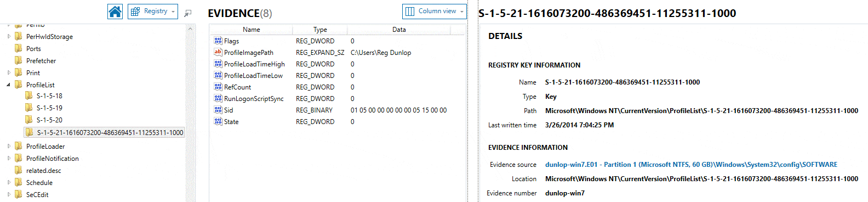Collapse the ProfileList folder

pyautogui.click(x=9, y=85)
